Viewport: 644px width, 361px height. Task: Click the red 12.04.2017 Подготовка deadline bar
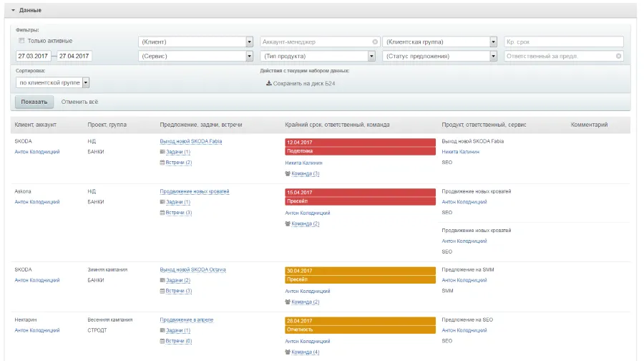click(x=360, y=146)
